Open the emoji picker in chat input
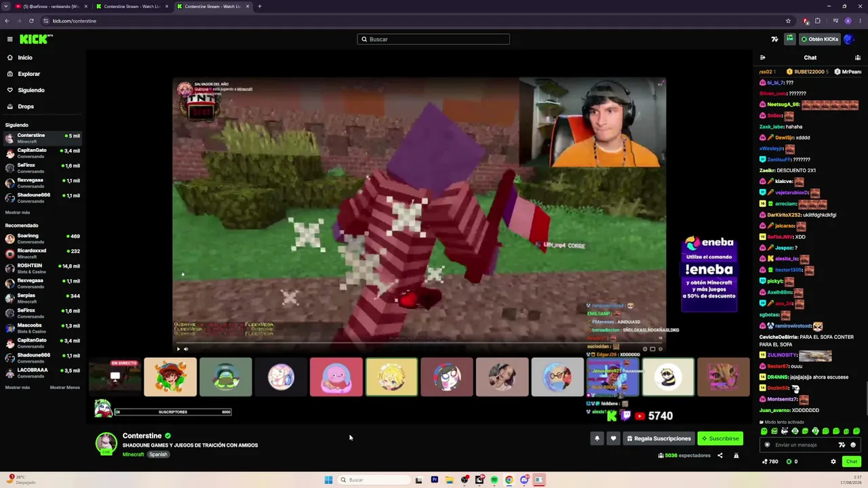 [x=853, y=445]
